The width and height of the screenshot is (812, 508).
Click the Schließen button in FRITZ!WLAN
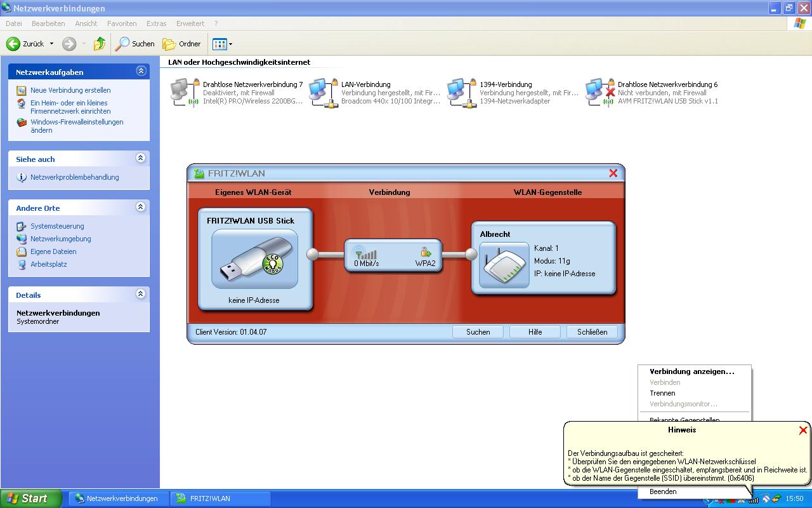pyautogui.click(x=592, y=332)
